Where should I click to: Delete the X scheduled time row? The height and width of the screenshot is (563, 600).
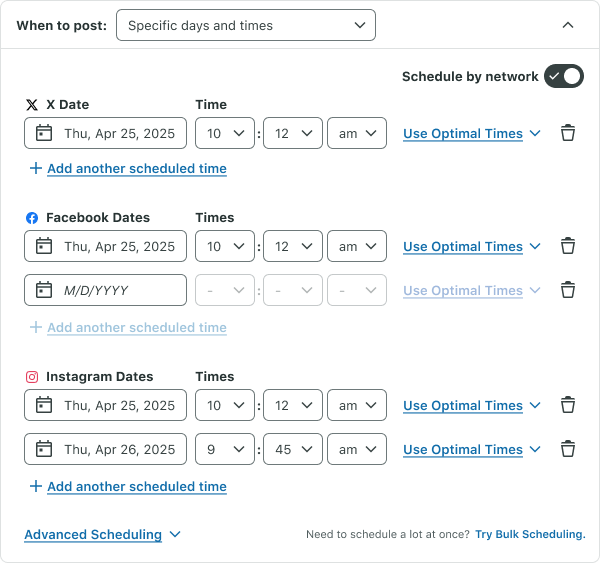click(568, 133)
